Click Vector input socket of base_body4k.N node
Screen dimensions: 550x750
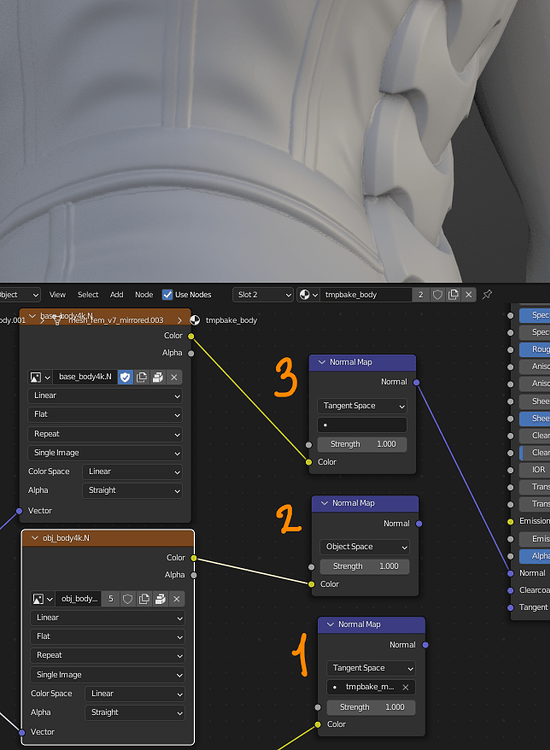coord(19,511)
